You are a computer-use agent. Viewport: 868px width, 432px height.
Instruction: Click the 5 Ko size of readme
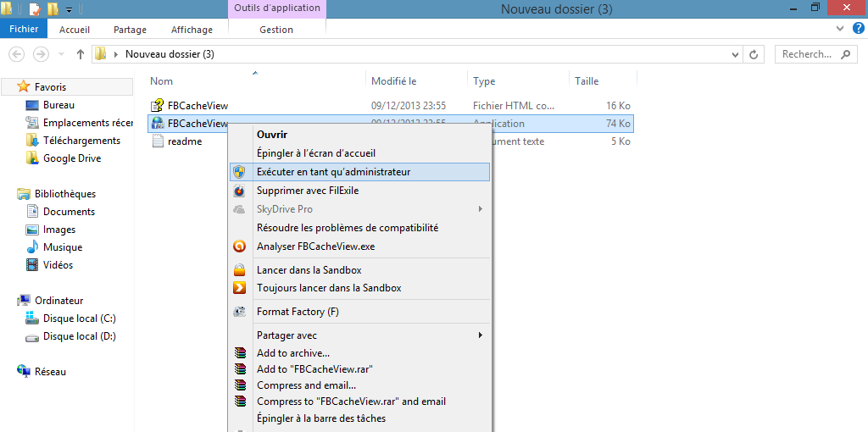(x=620, y=141)
